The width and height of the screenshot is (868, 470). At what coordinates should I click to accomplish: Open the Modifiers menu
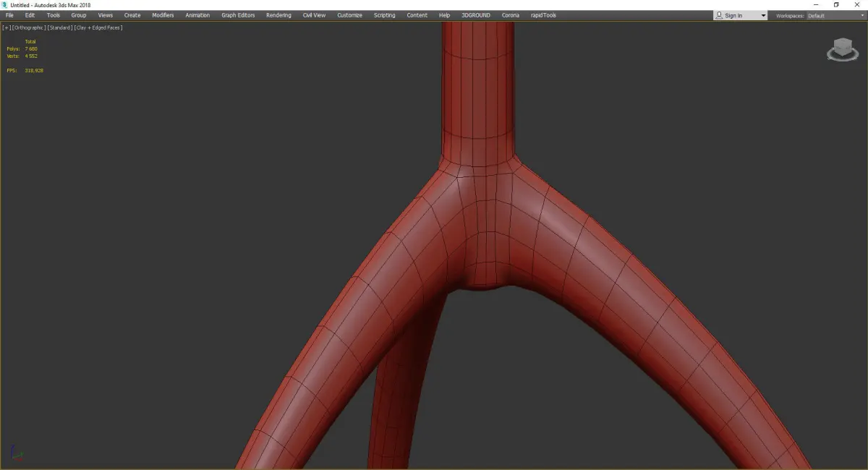pyautogui.click(x=163, y=15)
